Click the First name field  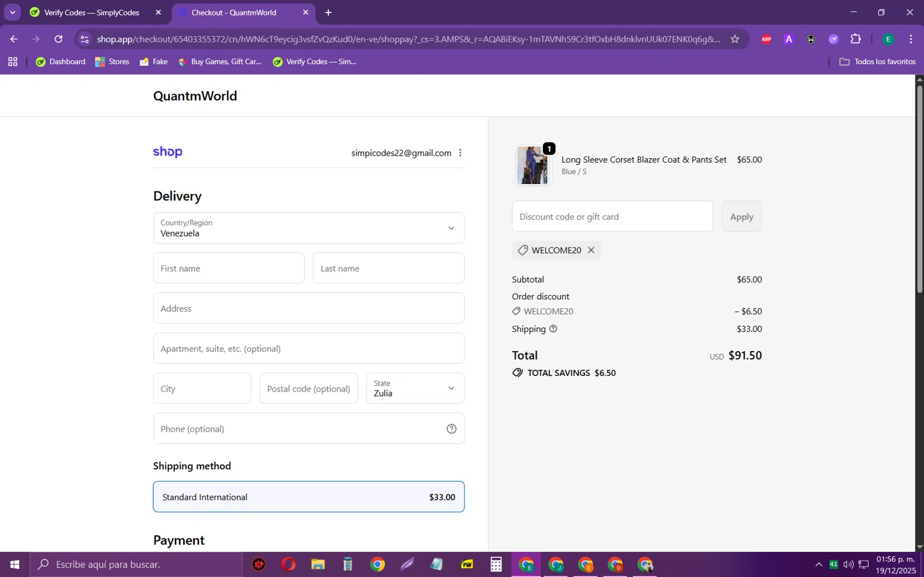(x=229, y=268)
